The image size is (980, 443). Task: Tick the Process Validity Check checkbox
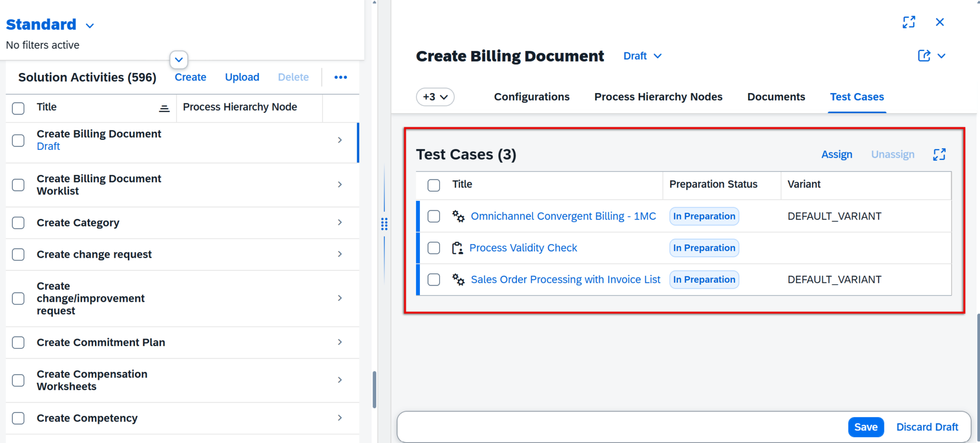pyautogui.click(x=434, y=248)
